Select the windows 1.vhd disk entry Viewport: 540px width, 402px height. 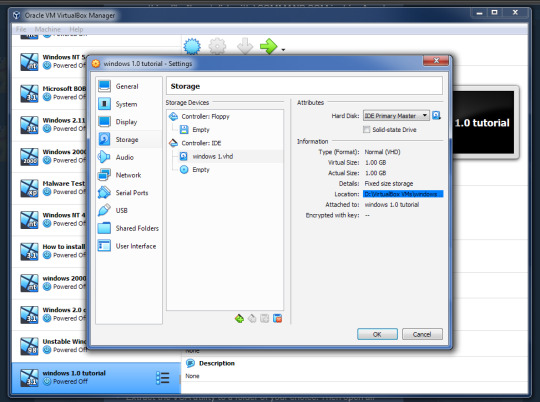(212, 156)
